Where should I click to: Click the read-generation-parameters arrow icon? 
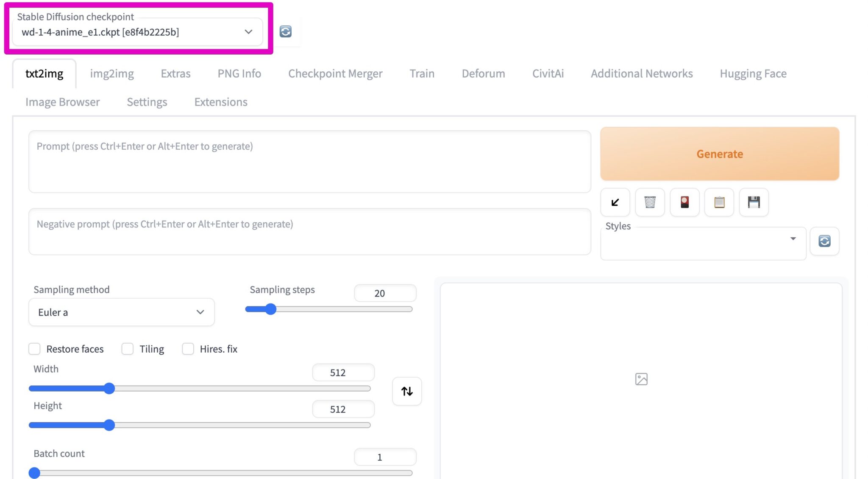point(615,202)
